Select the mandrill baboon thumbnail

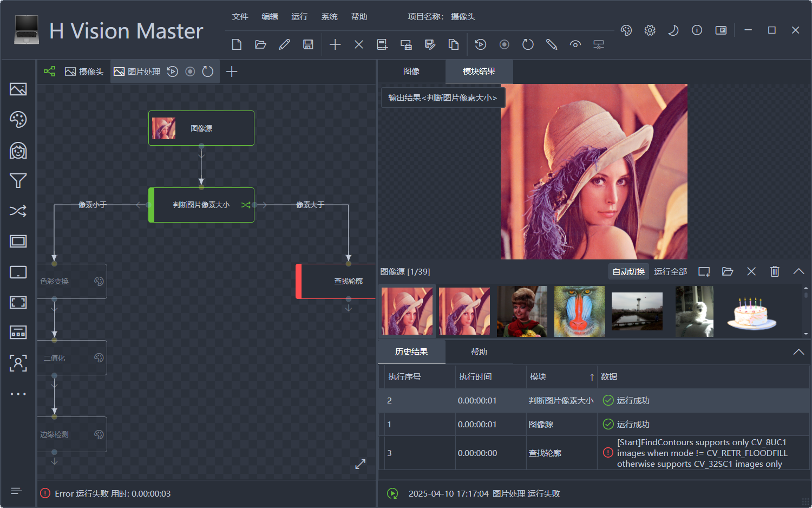(x=580, y=311)
